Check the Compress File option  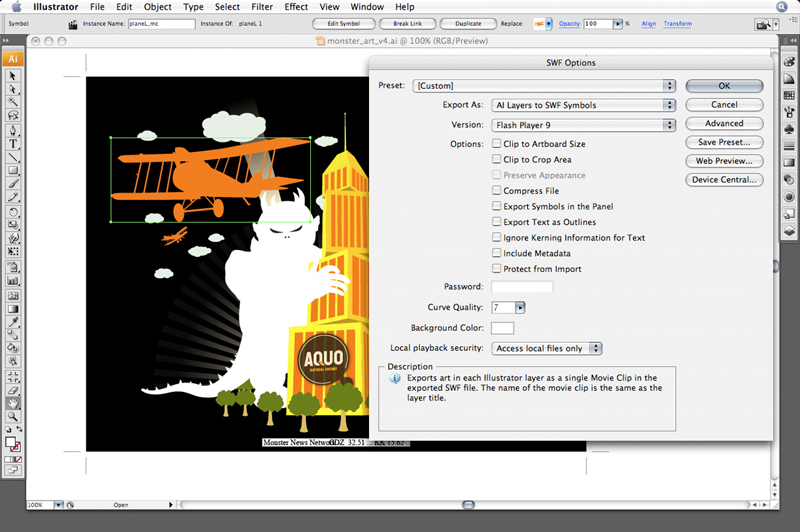(497, 190)
